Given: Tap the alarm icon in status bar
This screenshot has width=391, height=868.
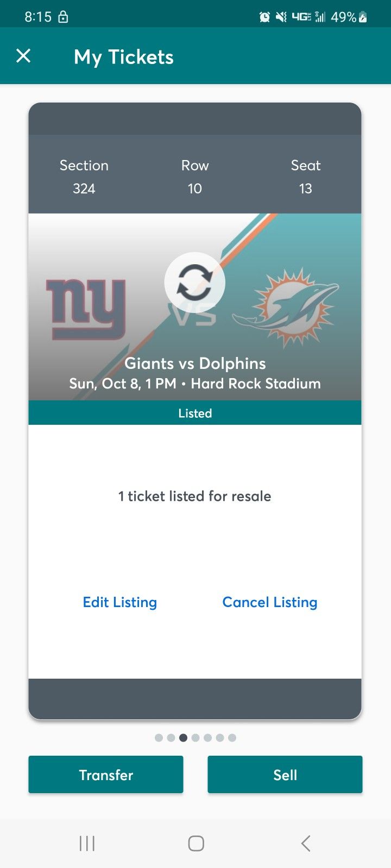Looking at the screenshot, I should (264, 17).
